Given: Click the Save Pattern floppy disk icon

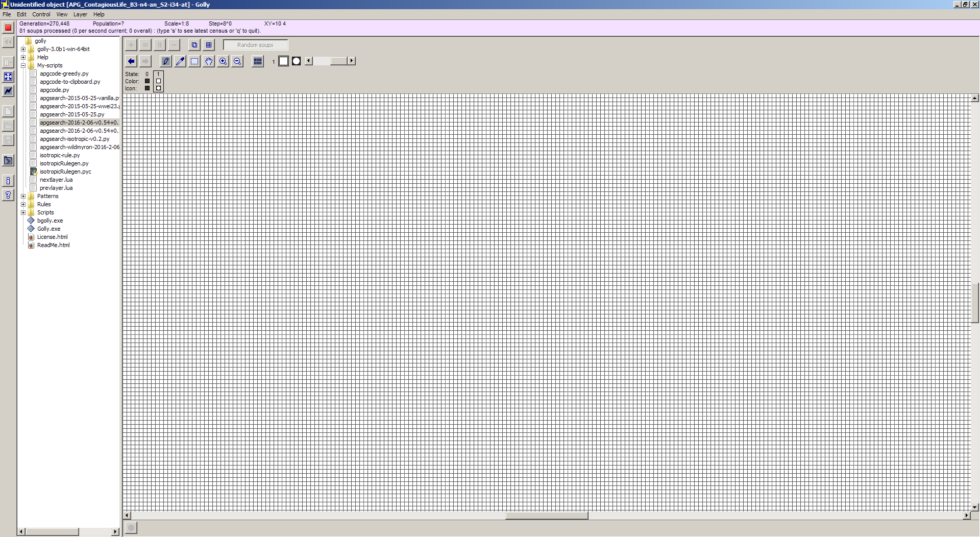Looking at the screenshot, I should [8, 140].
